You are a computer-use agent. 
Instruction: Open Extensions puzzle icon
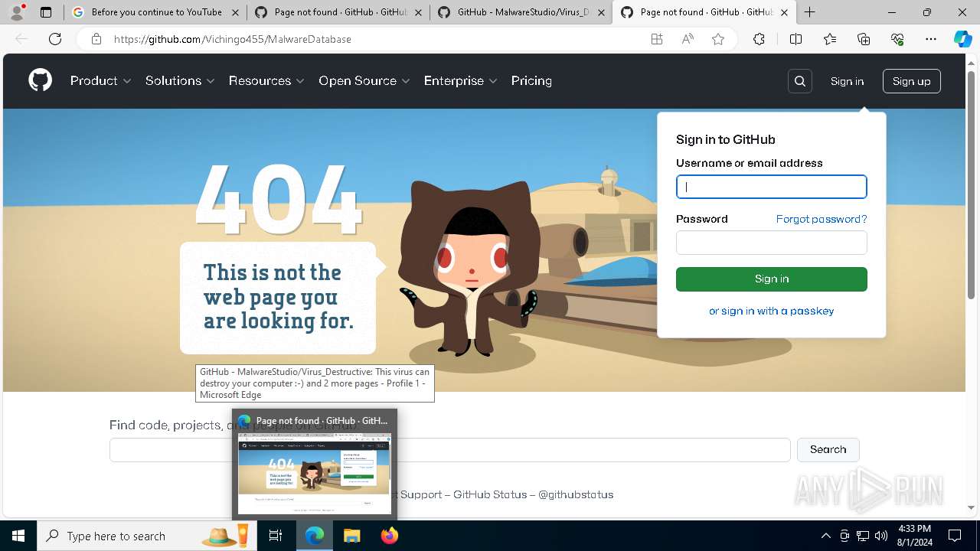pos(759,39)
